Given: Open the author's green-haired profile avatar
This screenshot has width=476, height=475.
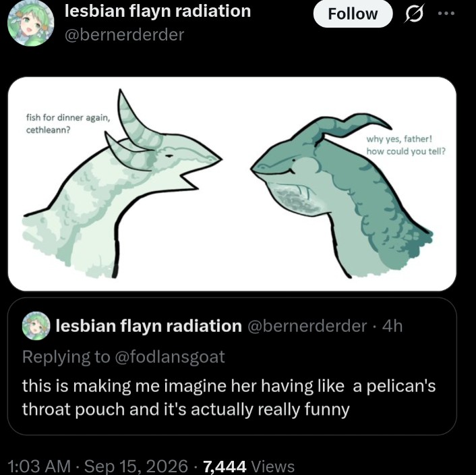Looking at the screenshot, I should pos(30,24).
